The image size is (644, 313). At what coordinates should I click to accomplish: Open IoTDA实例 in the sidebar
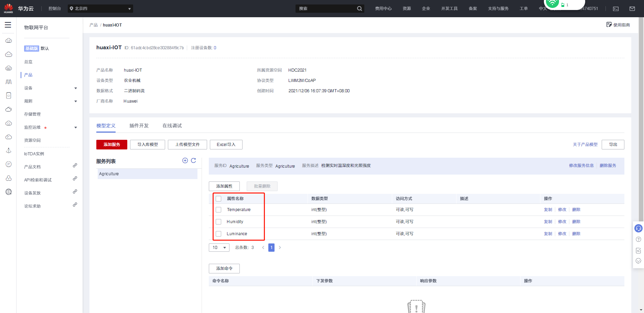[34, 154]
